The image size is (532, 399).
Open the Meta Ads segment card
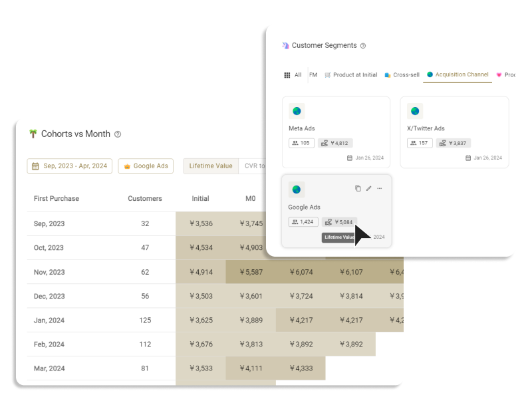point(336,132)
